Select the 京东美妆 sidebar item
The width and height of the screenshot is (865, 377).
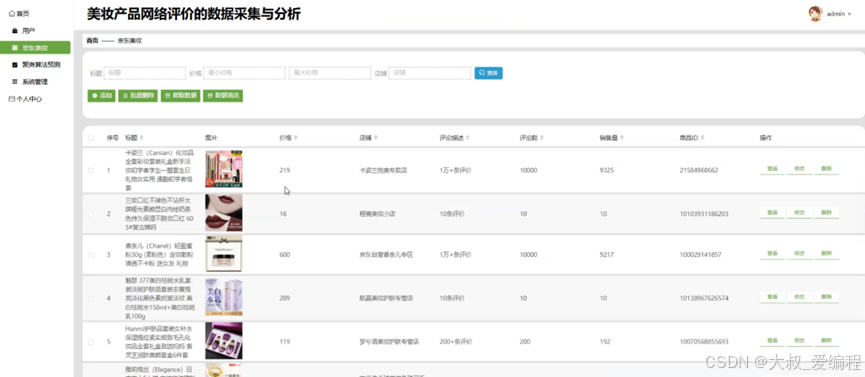[x=35, y=48]
